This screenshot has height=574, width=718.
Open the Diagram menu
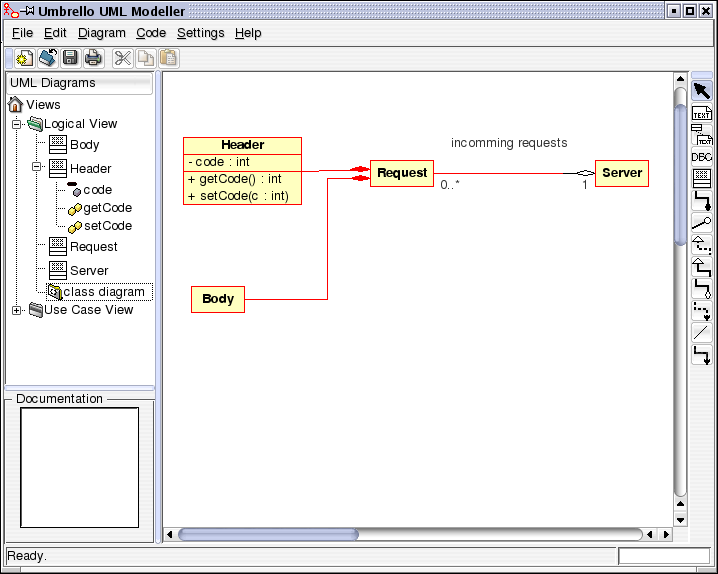(x=102, y=33)
